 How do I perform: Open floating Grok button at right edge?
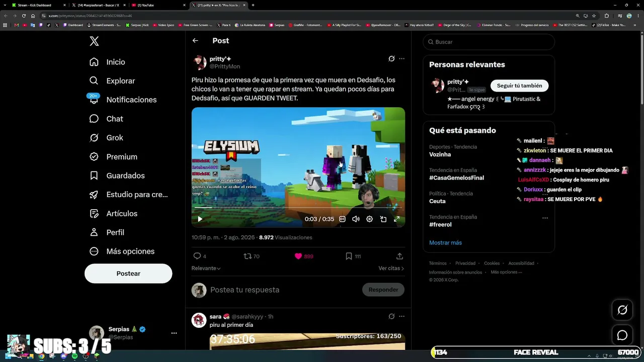pos(622,310)
